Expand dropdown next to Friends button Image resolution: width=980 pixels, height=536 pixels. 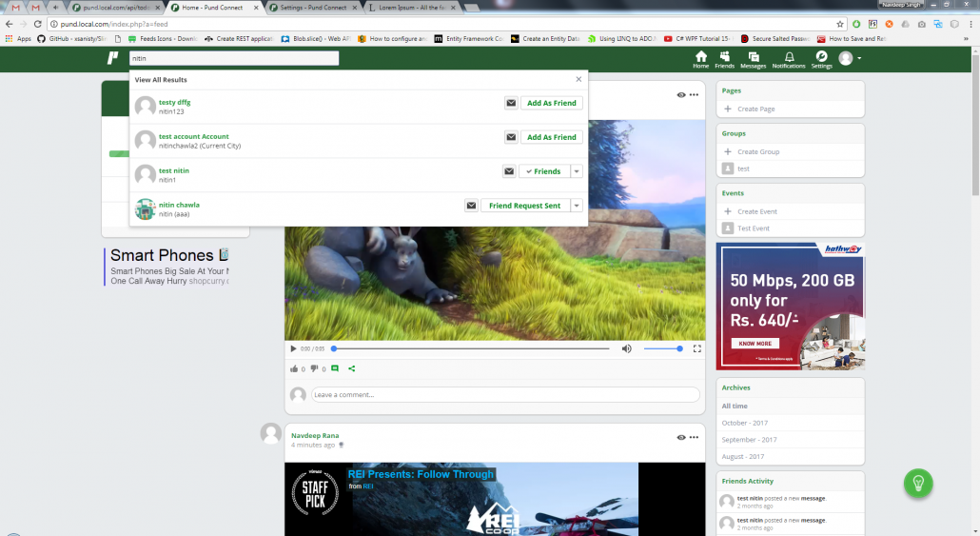point(577,171)
